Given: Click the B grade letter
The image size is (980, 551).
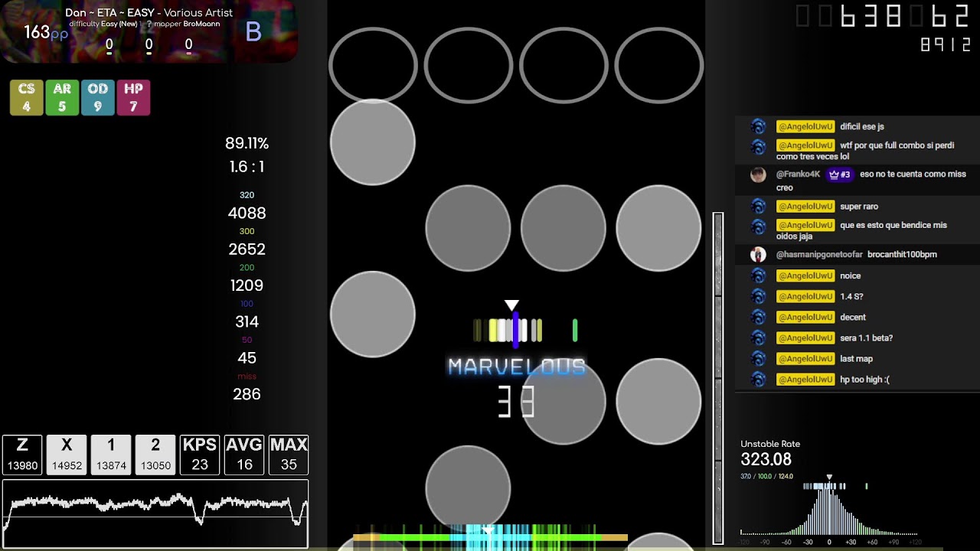Looking at the screenshot, I should tap(253, 32).
